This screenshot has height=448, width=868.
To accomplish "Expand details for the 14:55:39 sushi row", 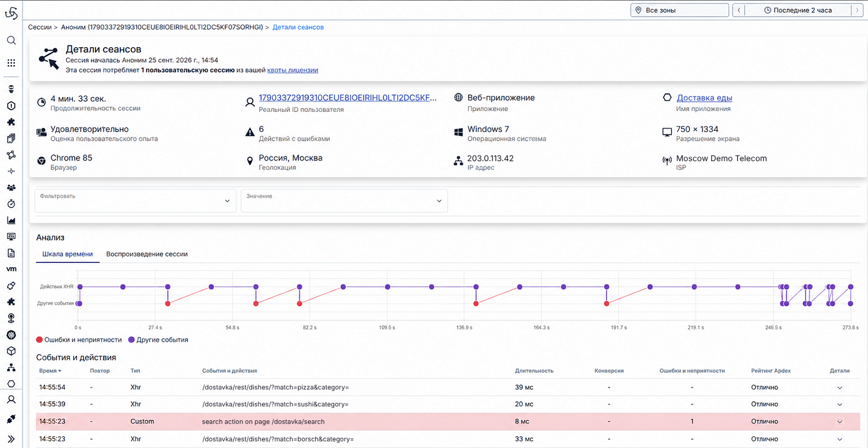I will click(x=840, y=405).
